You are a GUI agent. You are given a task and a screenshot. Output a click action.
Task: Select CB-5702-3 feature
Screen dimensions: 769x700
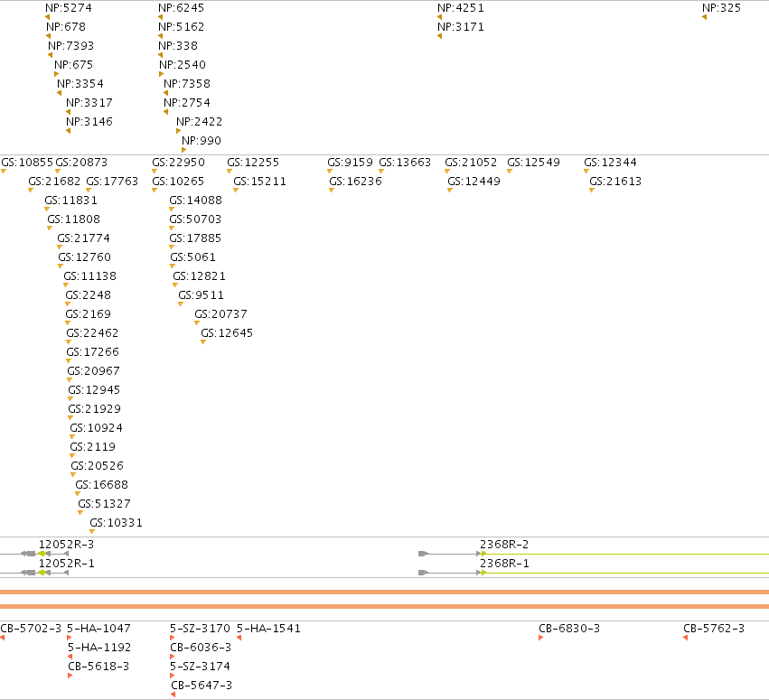[31, 629]
